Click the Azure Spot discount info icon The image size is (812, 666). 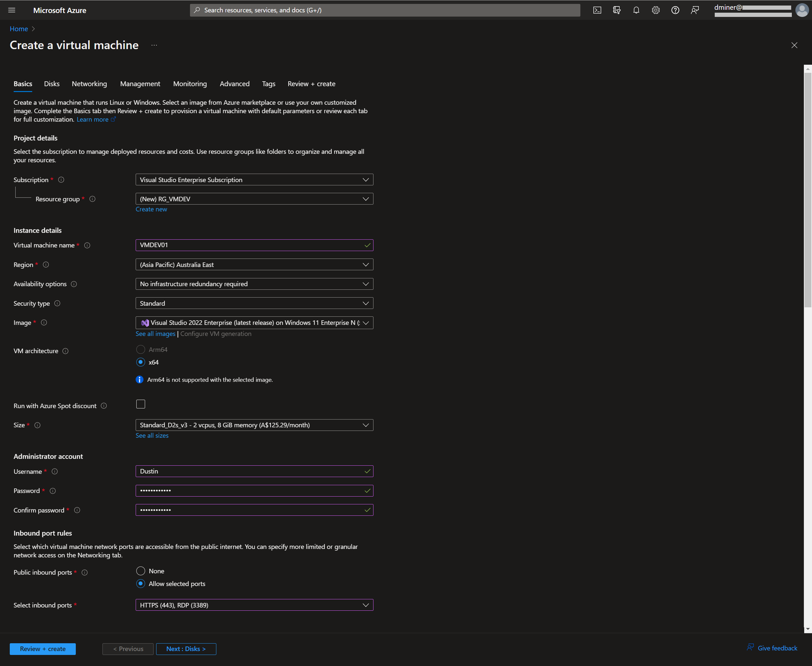click(104, 406)
